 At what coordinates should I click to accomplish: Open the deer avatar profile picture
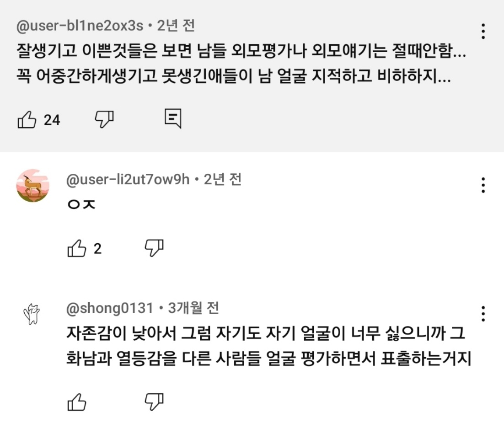pos(33,186)
